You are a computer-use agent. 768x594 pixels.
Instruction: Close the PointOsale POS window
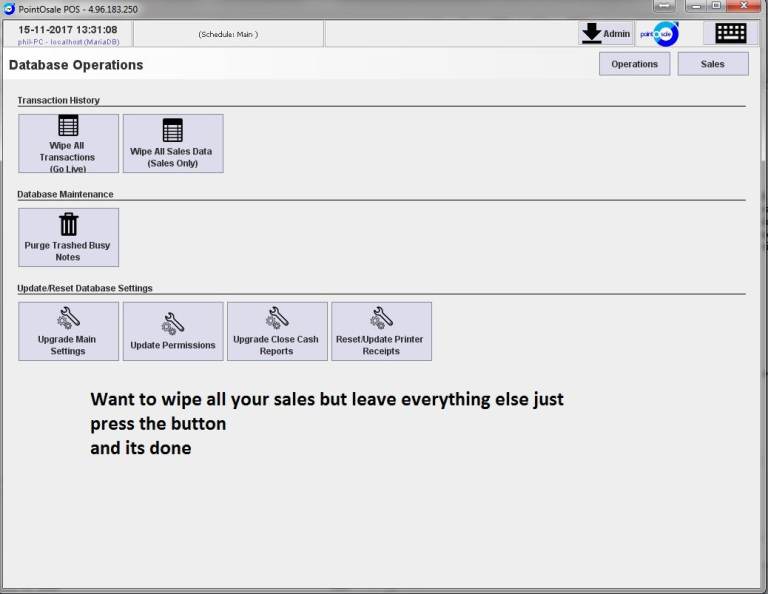[x=745, y=7]
